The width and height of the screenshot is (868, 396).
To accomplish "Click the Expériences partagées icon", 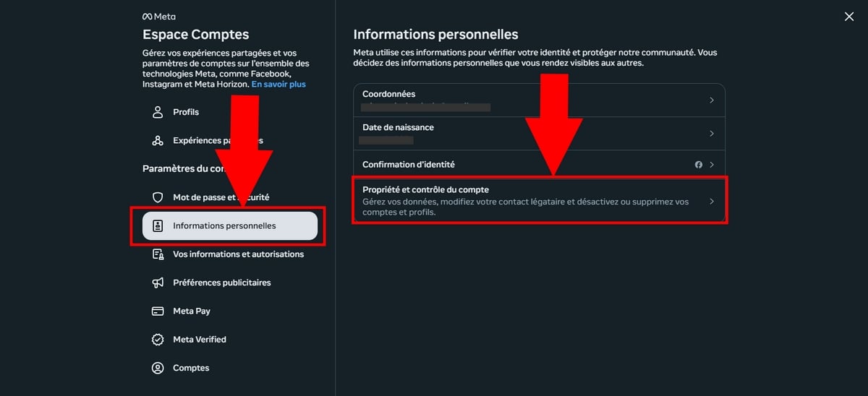I will [158, 141].
